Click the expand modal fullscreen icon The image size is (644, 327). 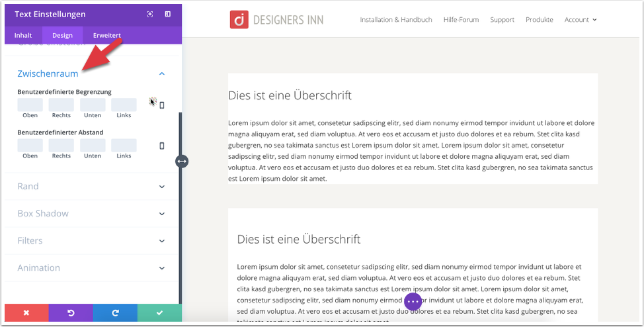(x=150, y=14)
